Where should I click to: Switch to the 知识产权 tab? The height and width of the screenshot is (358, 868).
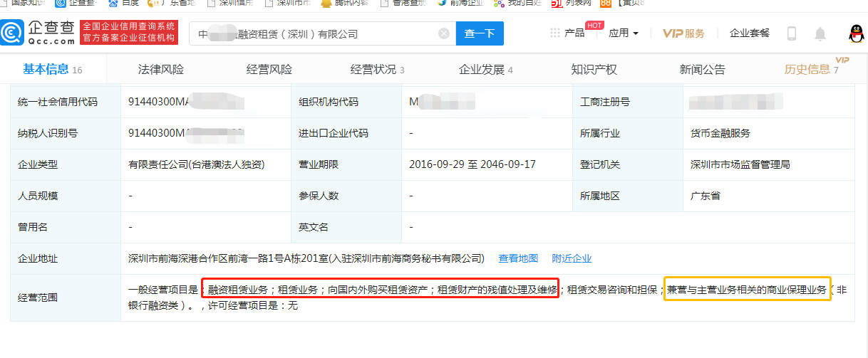click(594, 69)
